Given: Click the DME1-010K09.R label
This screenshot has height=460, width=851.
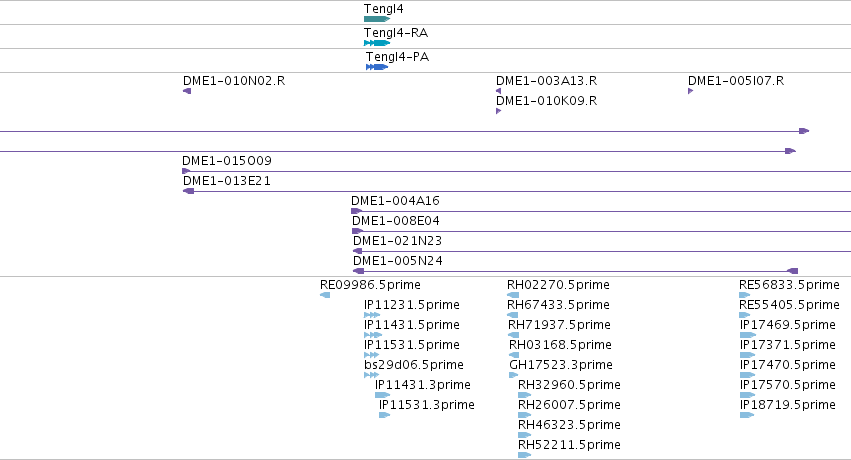Looking at the screenshot, I should click(547, 101).
